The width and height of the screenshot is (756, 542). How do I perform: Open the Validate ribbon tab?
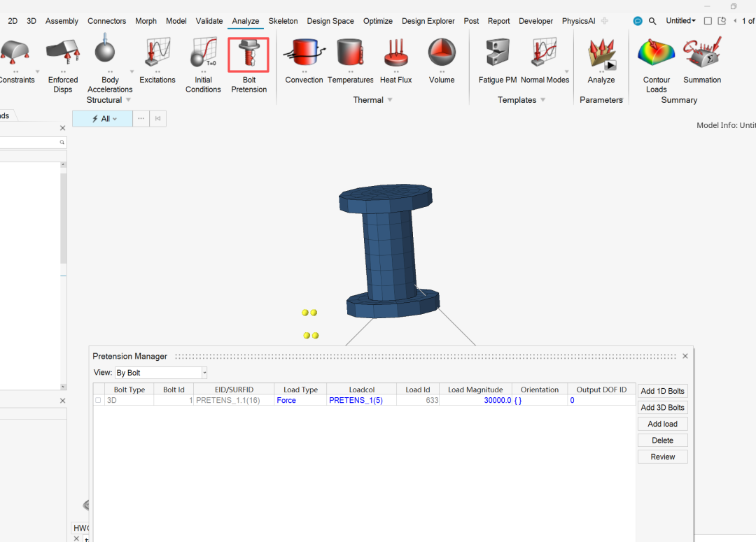[x=209, y=21]
